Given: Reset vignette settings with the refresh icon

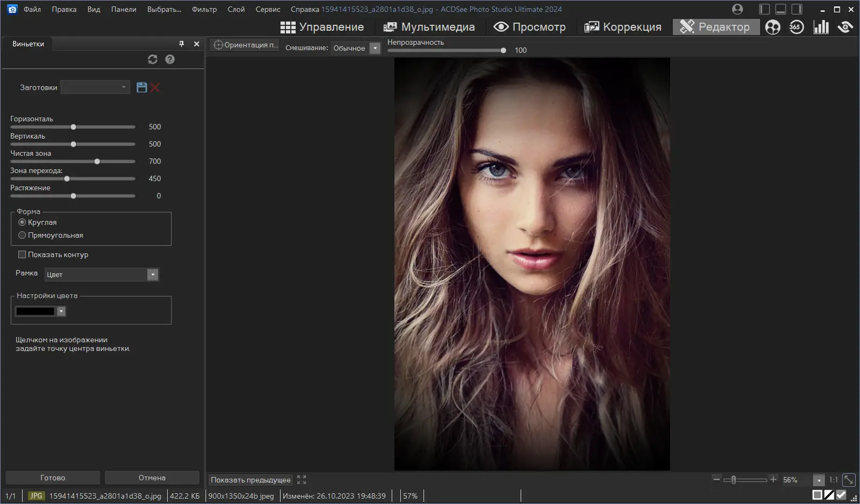Looking at the screenshot, I should pyautogui.click(x=153, y=59).
